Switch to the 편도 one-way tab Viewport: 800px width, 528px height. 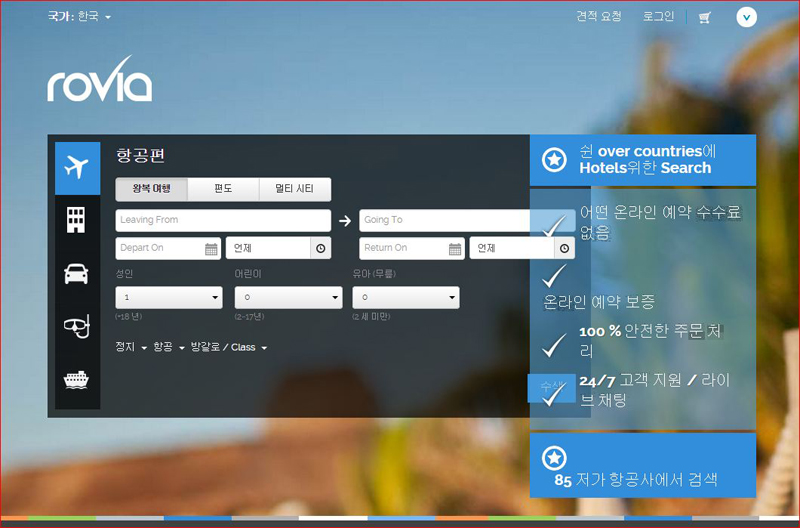tap(223, 189)
